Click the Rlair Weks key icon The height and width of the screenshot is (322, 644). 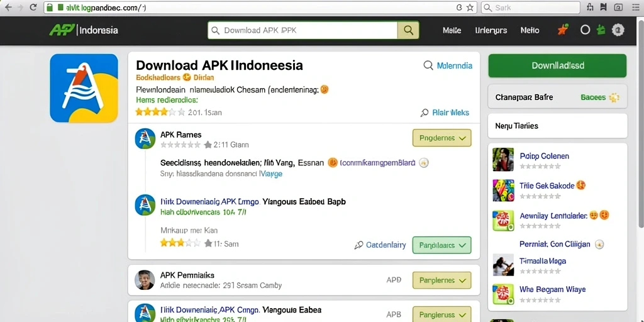click(425, 113)
